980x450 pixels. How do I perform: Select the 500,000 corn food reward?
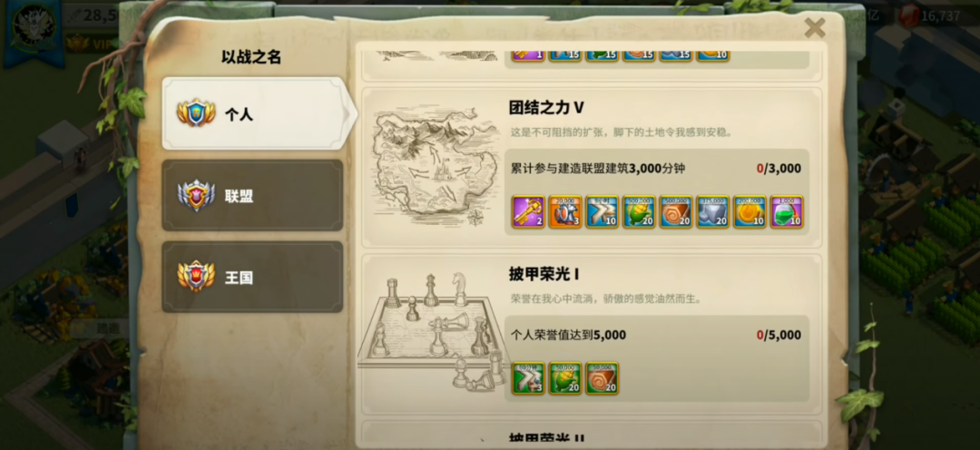[639, 212]
